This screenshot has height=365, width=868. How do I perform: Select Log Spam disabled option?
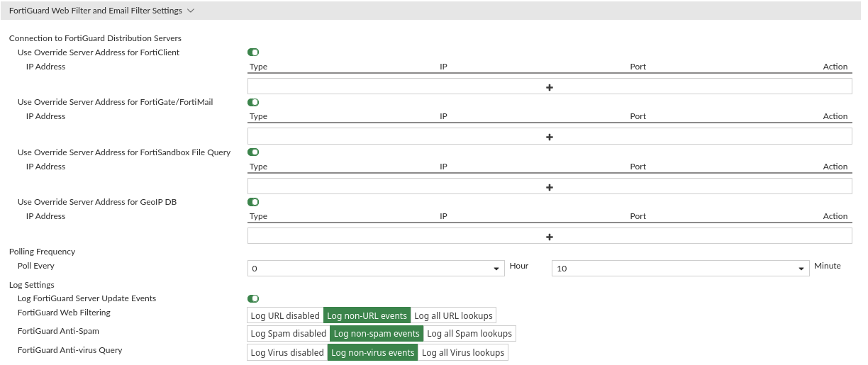click(x=289, y=333)
